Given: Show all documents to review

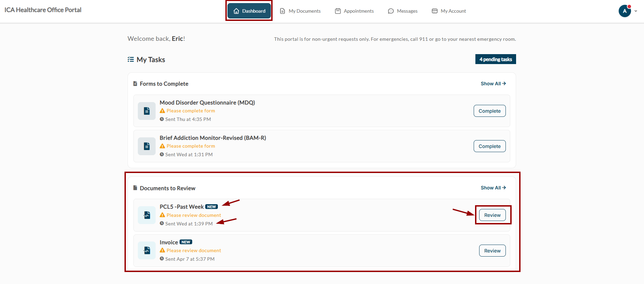Looking at the screenshot, I should [x=493, y=188].
